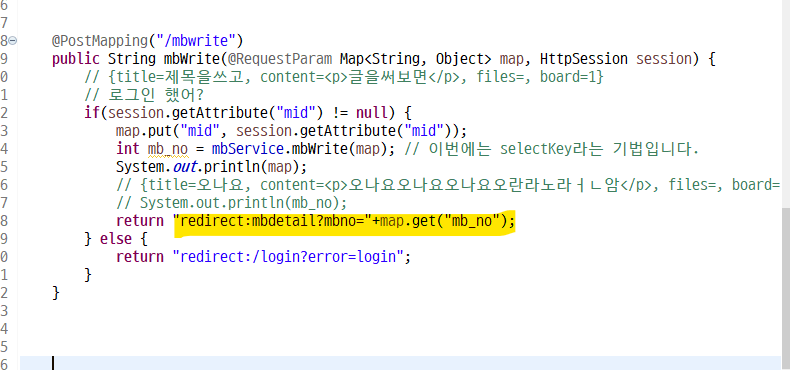
Task: Click the @RequestParam annotation
Action: [280, 59]
